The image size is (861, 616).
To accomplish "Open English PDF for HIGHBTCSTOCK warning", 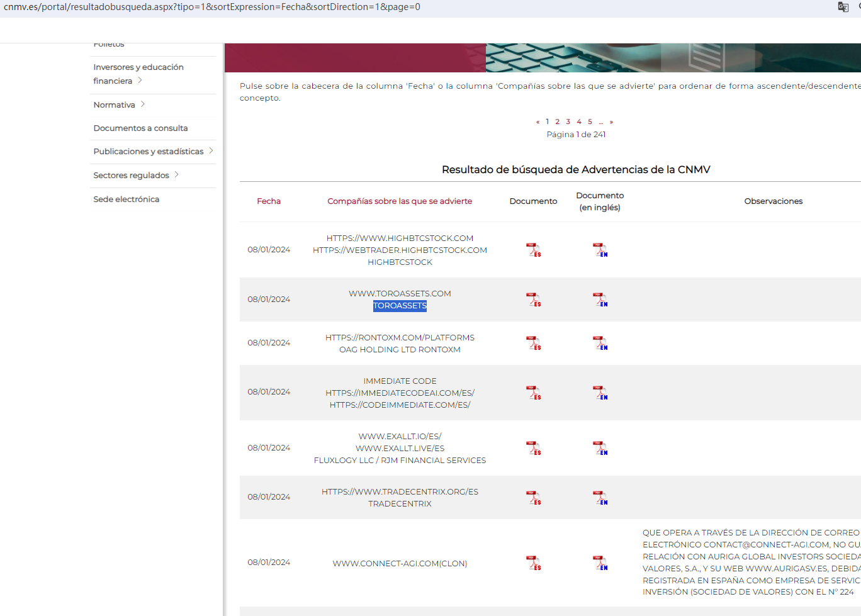I will coord(600,250).
